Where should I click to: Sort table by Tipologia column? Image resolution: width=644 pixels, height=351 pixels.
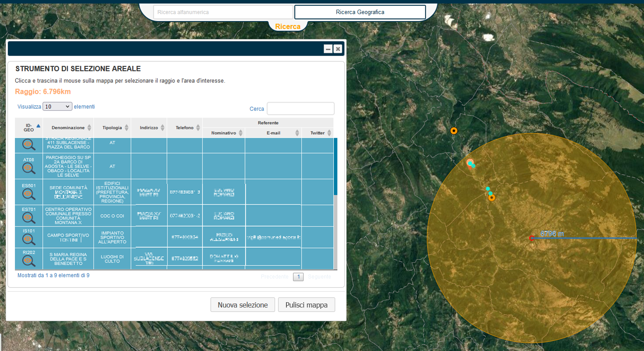(x=112, y=128)
